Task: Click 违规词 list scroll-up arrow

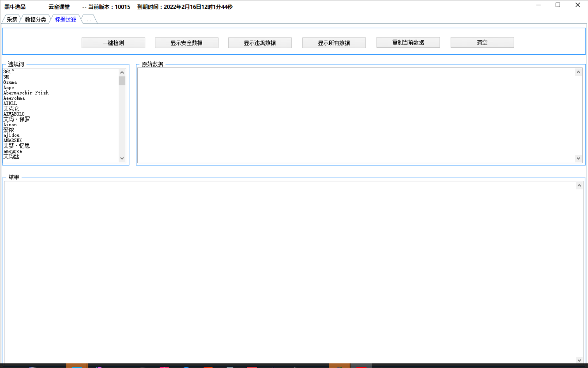Action: (122, 72)
